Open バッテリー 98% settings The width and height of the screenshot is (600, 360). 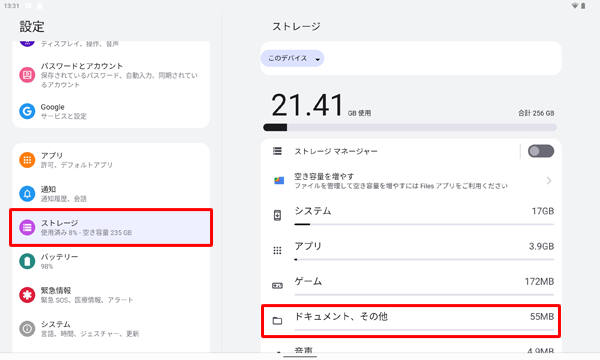[x=111, y=261]
